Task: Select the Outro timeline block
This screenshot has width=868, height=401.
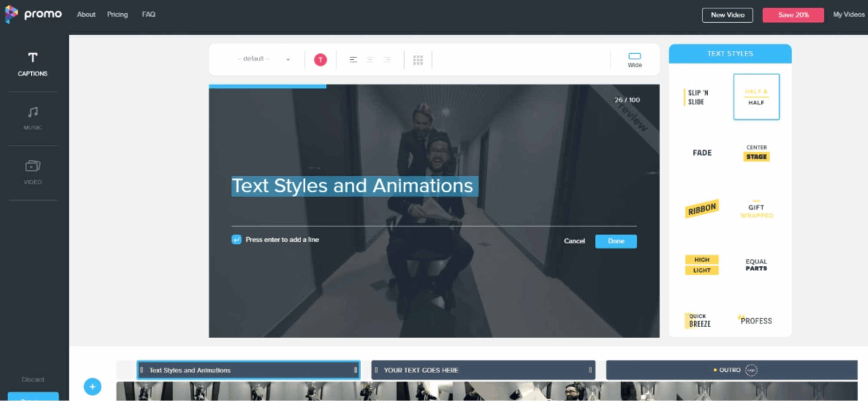Action: tap(732, 370)
